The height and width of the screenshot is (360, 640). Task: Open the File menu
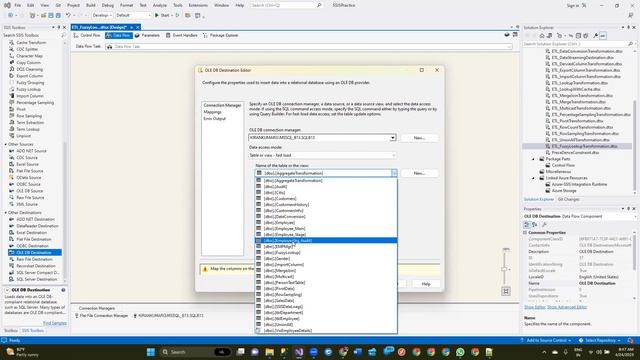tap(18, 5)
